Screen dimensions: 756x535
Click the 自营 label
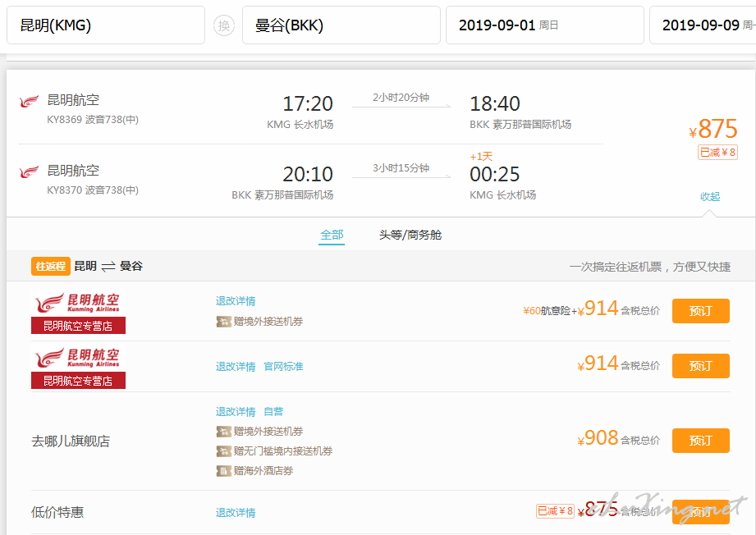pos(273,412)
